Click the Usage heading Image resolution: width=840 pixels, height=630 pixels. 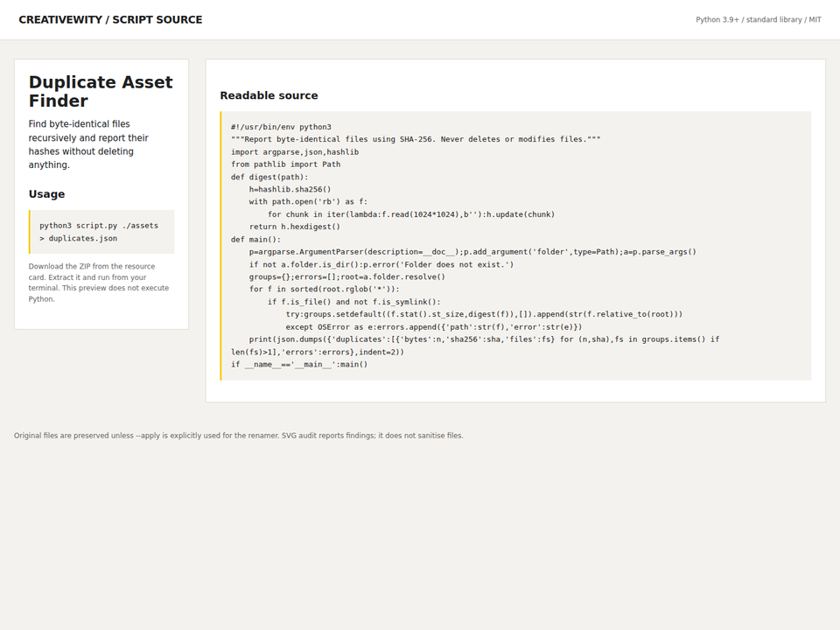pyautogui.click(x=46, y=194)
